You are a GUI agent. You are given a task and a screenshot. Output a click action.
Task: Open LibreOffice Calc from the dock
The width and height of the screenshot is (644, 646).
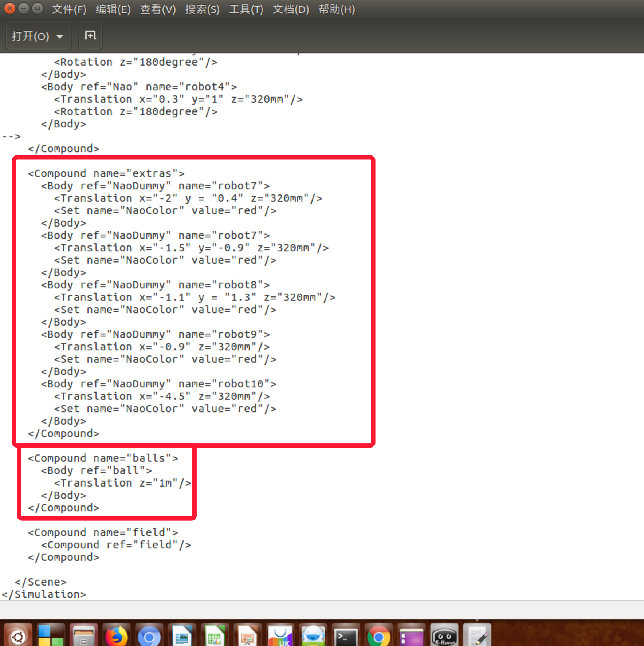215,635
